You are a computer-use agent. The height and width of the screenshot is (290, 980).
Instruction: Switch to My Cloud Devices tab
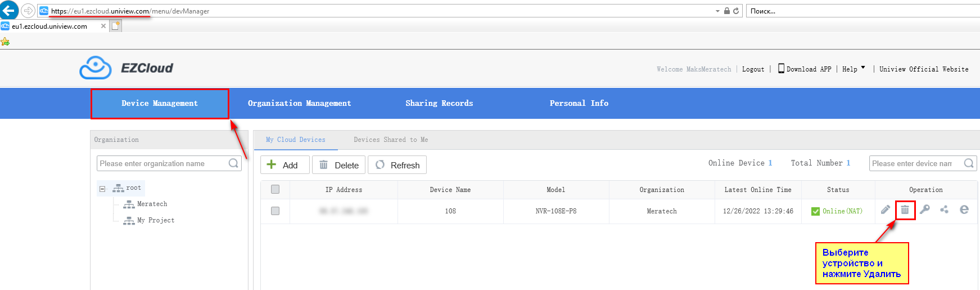tap(296, 140)
